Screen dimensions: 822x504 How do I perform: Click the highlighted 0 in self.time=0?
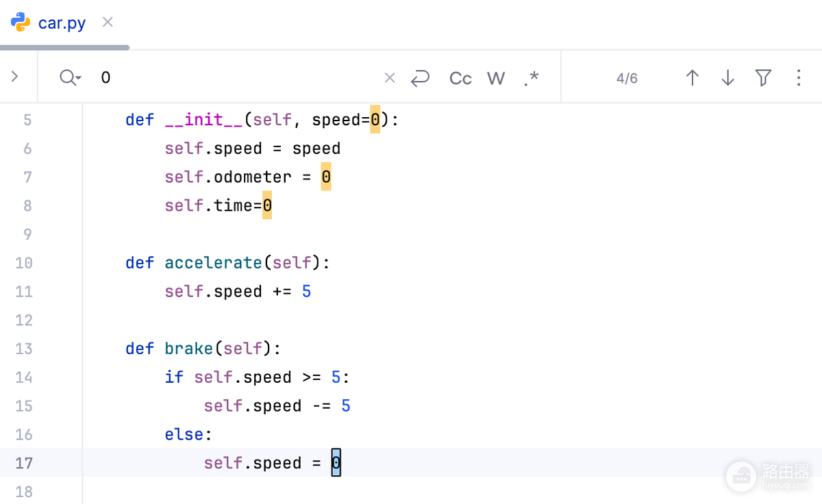click(267, 205)
